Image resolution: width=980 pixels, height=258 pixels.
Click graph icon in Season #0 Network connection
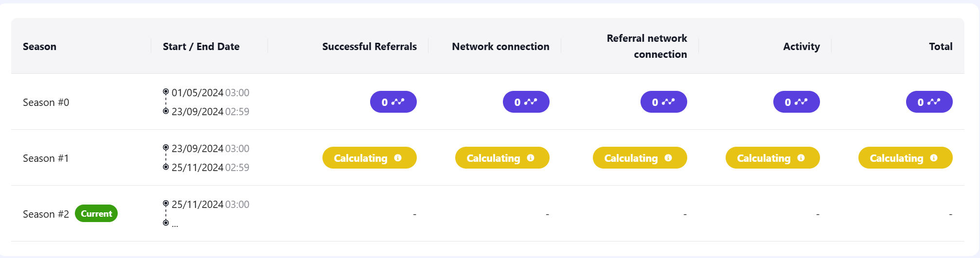[x=532, y=102]
